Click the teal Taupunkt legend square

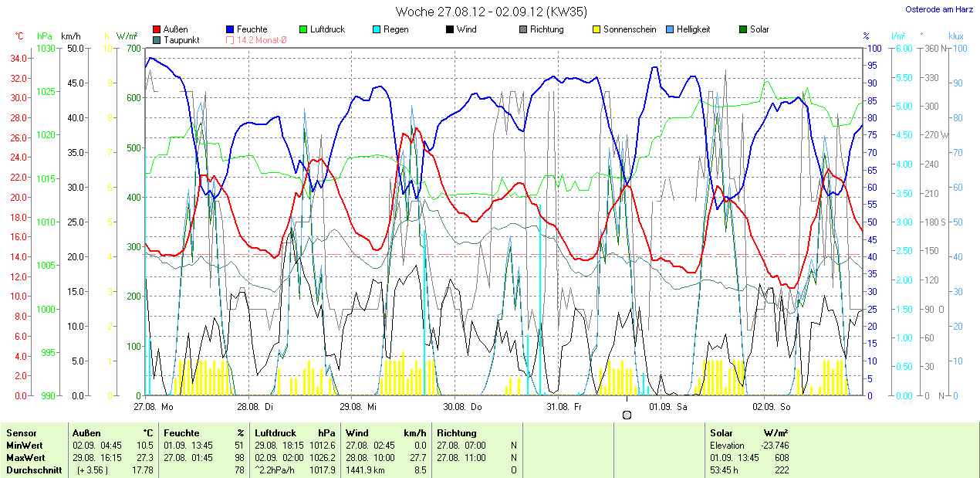point(157,39)
